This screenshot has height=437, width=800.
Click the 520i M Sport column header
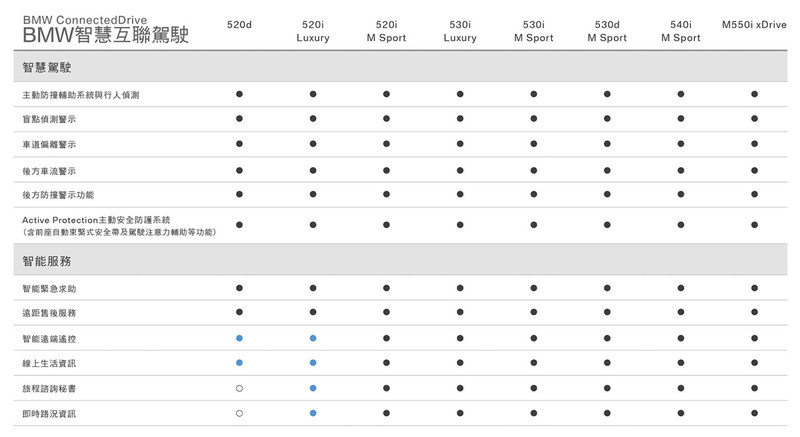click(x=386, y=31)
